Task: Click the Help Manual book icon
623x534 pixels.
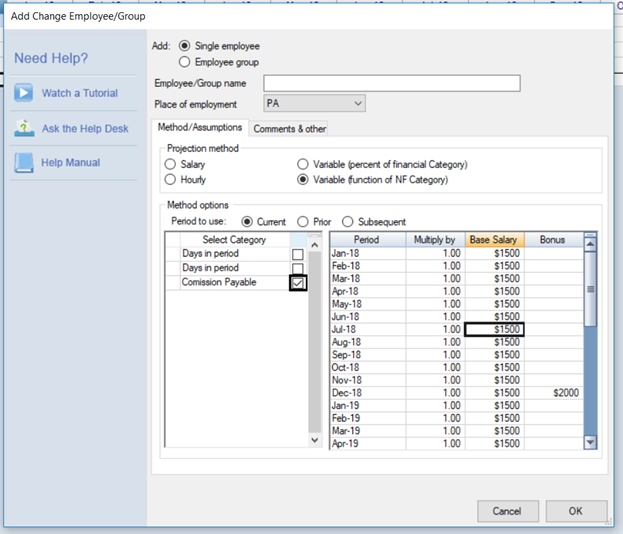Action: click(23, 163)
